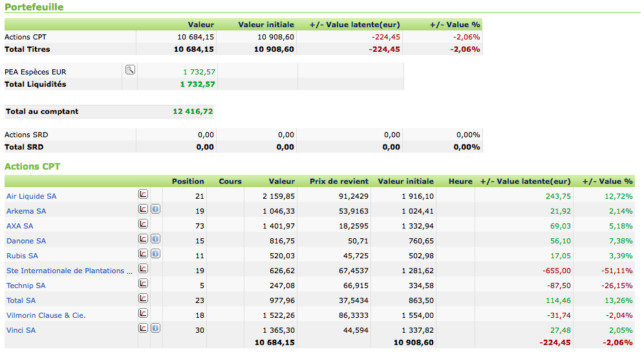This screenshot has height=358, width=644.
Task: Click the info icon next to Arkema SA
Action: point(155,209)
